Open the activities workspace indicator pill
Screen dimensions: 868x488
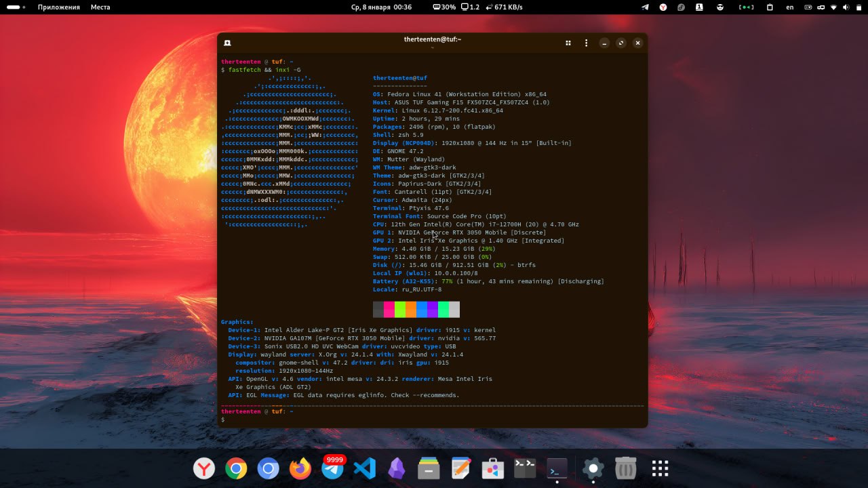(x=15, y=7)
